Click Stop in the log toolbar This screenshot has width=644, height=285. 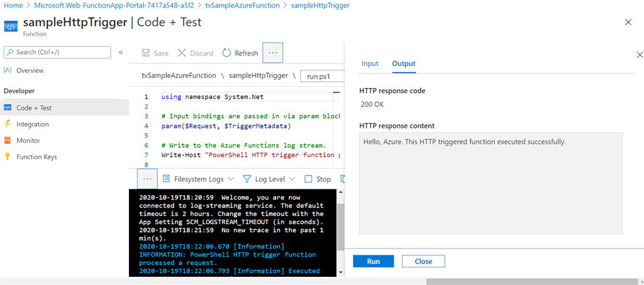tap(324, 179)
